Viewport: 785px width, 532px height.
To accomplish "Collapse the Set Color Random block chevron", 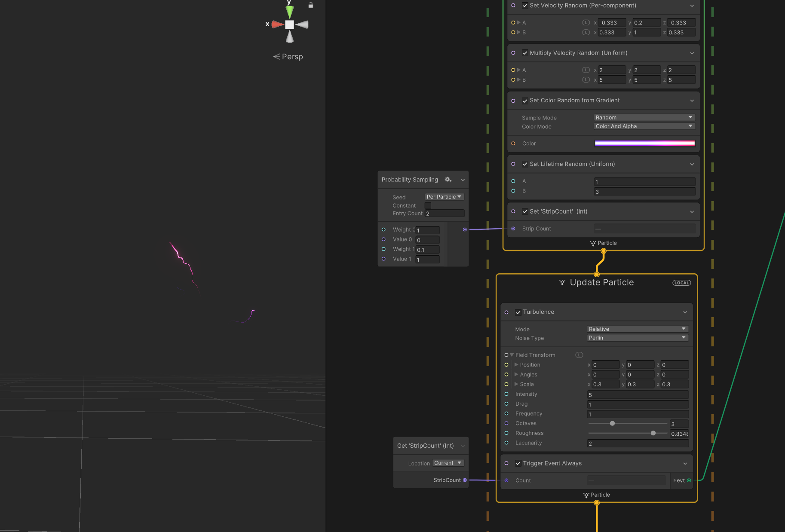I will (x=692, y=101).
